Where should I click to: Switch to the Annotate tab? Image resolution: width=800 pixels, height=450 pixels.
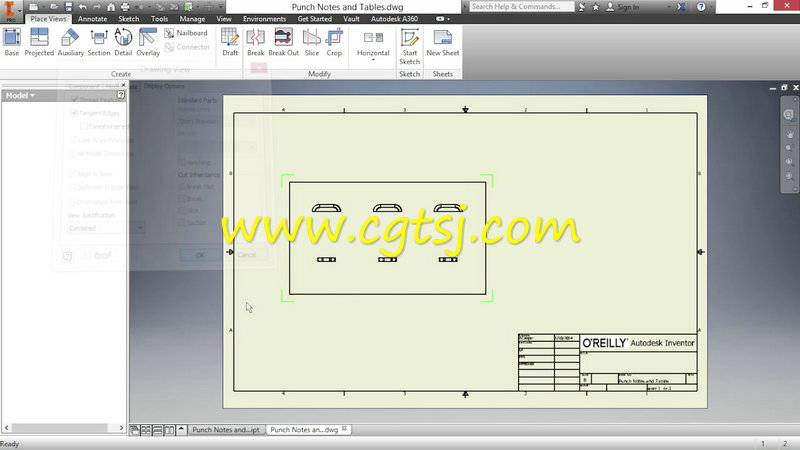click(92, 19)
